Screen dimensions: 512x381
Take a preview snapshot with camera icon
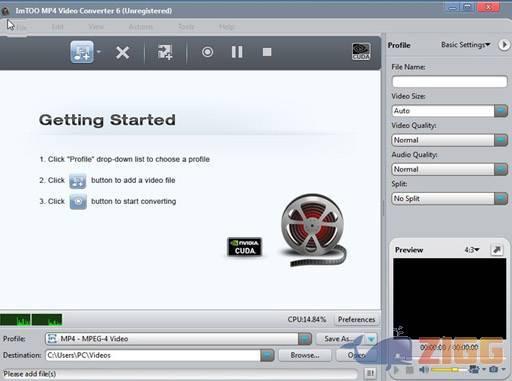point(494,369)
